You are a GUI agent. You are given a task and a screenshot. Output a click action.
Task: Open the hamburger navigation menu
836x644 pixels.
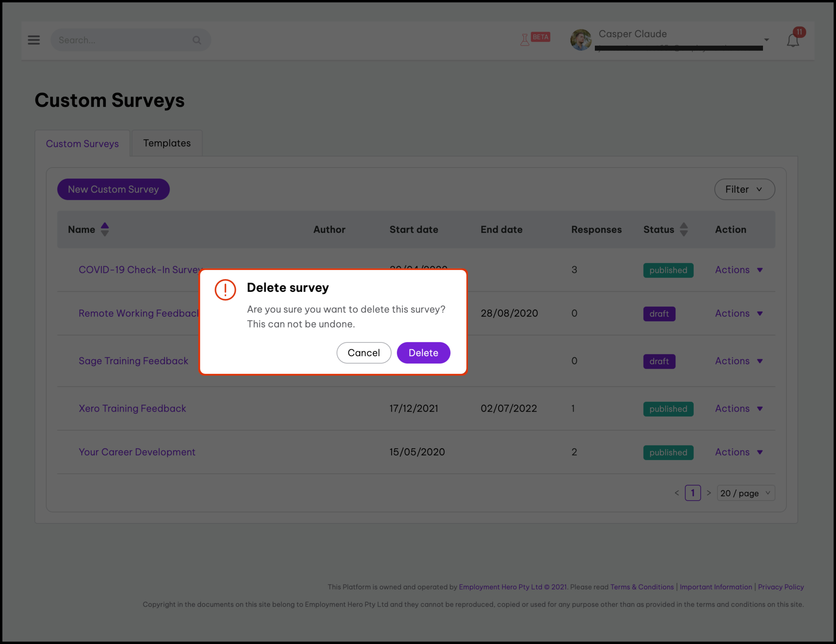pos(34,40)
